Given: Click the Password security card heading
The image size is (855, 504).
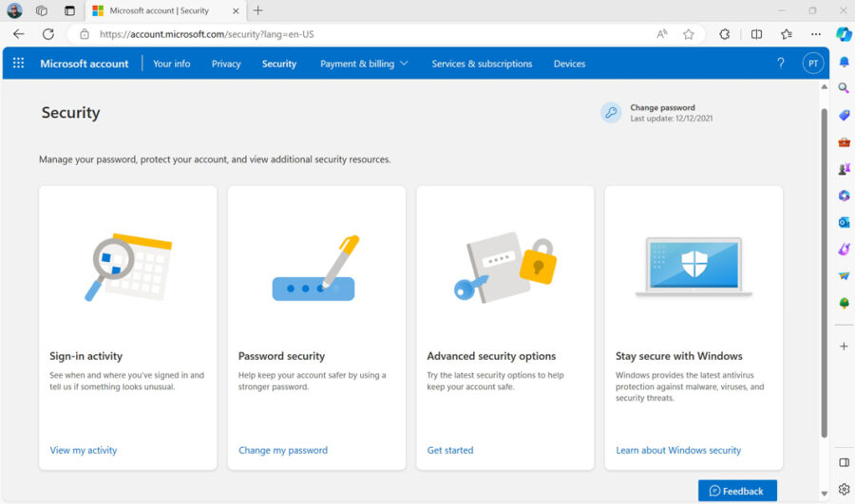Looking at the screenshot, I should point(281,356).
